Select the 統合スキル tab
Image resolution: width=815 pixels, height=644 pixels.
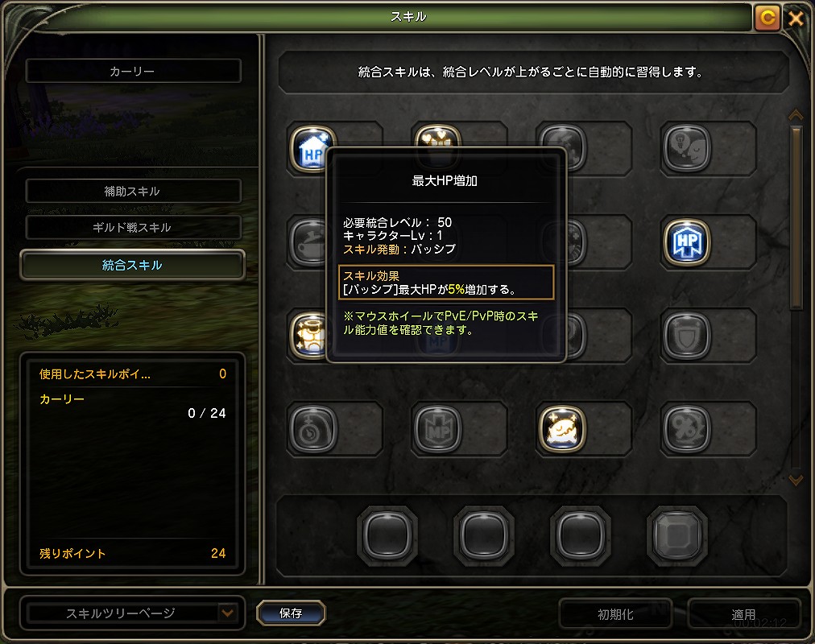133,265
